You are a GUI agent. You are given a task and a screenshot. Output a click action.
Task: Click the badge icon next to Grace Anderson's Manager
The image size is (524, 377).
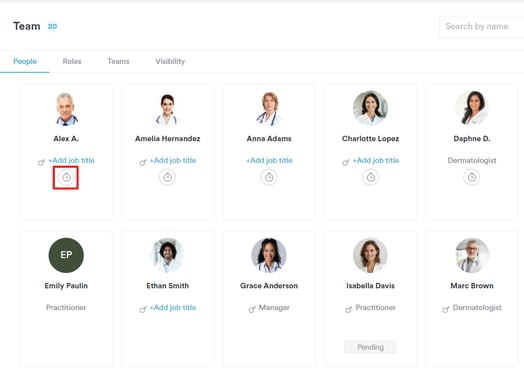[252, 309]
